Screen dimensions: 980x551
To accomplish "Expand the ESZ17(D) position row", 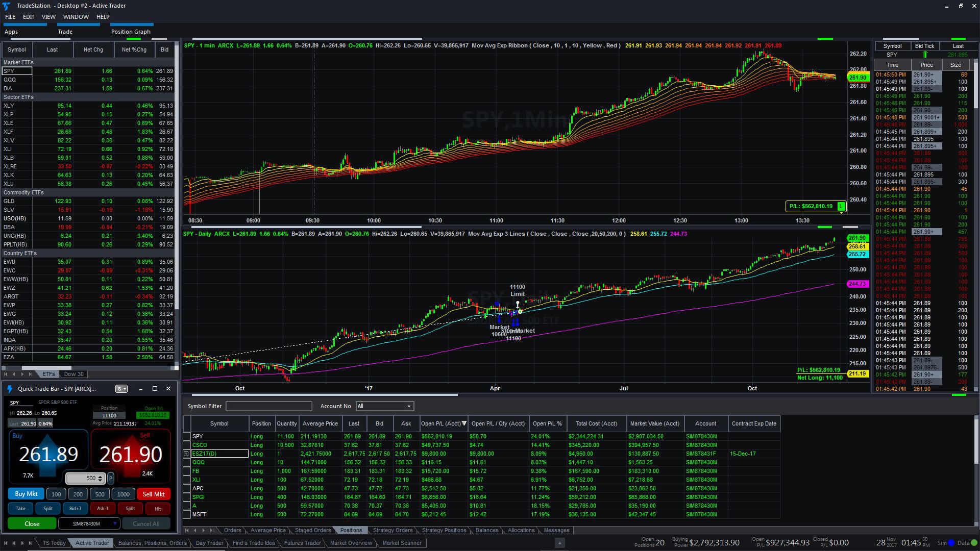I will coord(186,454).
